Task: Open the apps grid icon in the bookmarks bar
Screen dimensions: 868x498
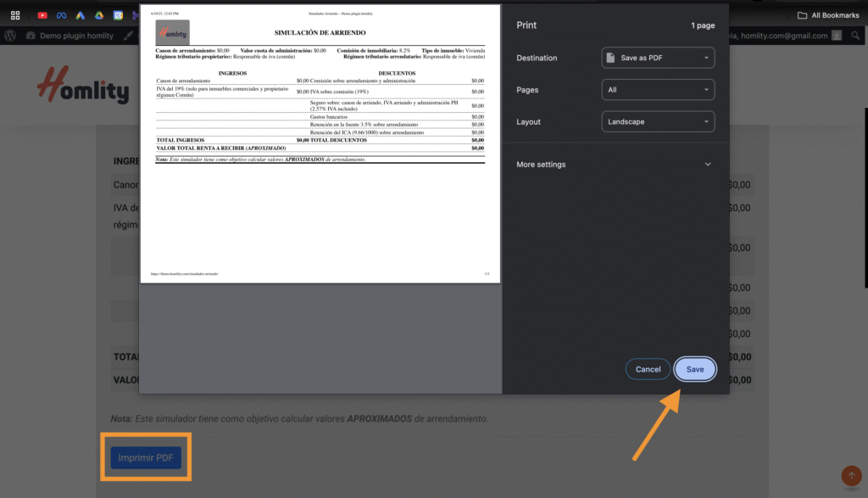Action: 15,15
